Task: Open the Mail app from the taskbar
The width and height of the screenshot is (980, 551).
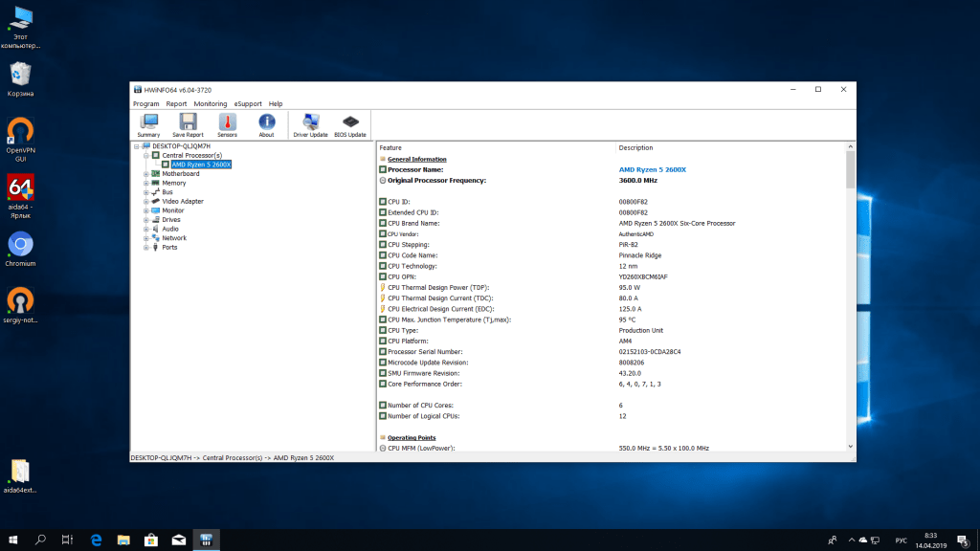Action: 179,540
